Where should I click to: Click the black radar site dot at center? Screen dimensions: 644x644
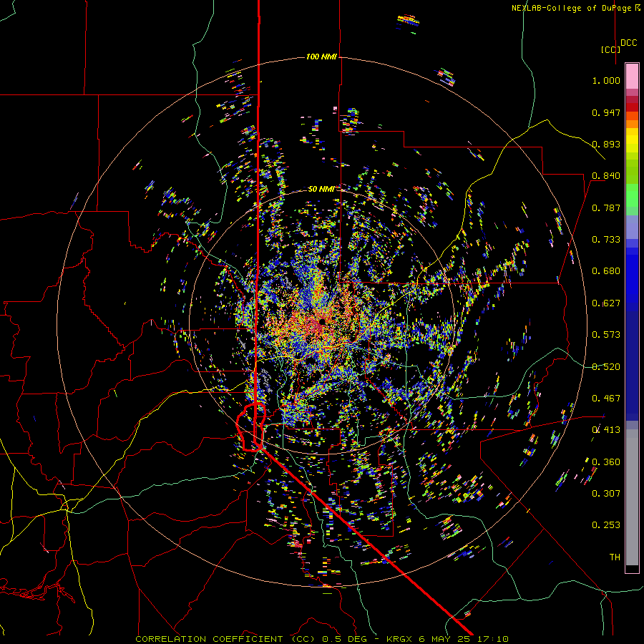coord(322,321)
